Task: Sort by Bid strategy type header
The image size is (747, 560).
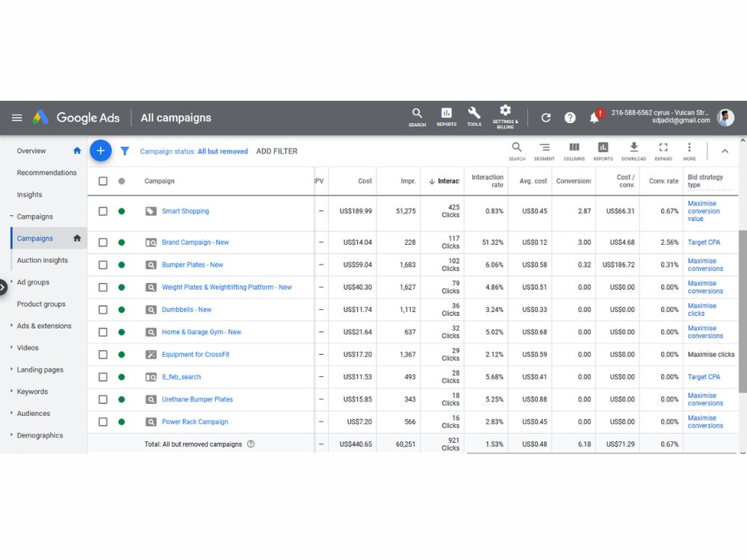Action: [705, 181]
